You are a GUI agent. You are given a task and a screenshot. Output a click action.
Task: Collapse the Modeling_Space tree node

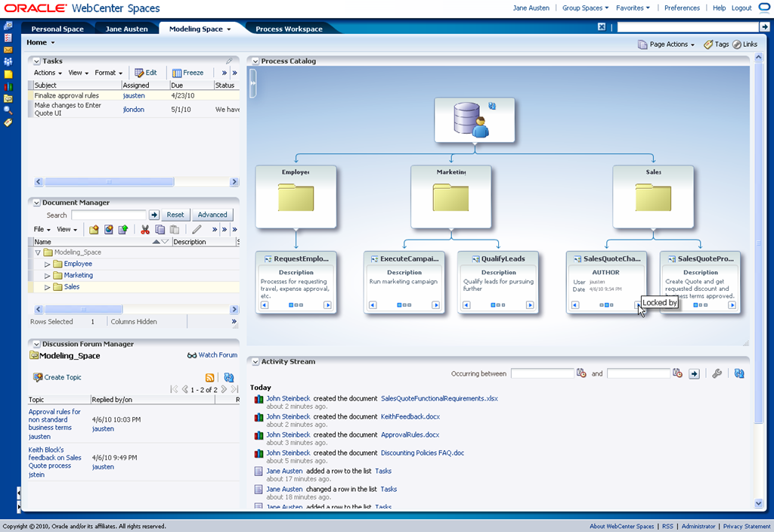click(38, 252)
